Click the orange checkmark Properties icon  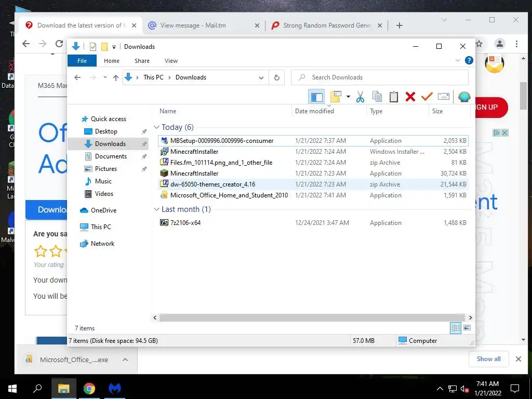click(x=427, y=97)
